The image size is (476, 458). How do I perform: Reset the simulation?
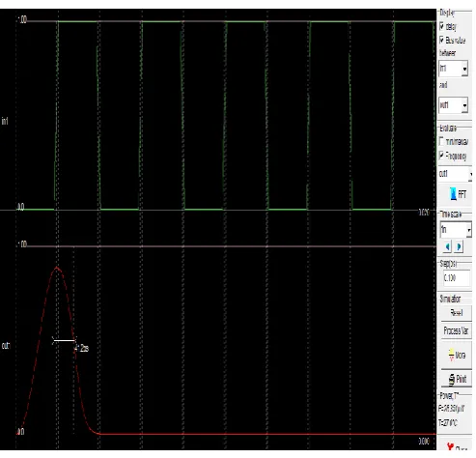coord(457,313)
